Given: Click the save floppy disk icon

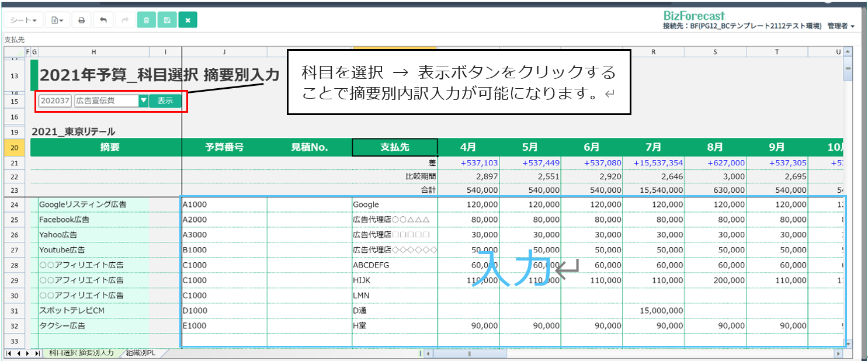Looking at the screenshot, I should (x=166, y=20).
